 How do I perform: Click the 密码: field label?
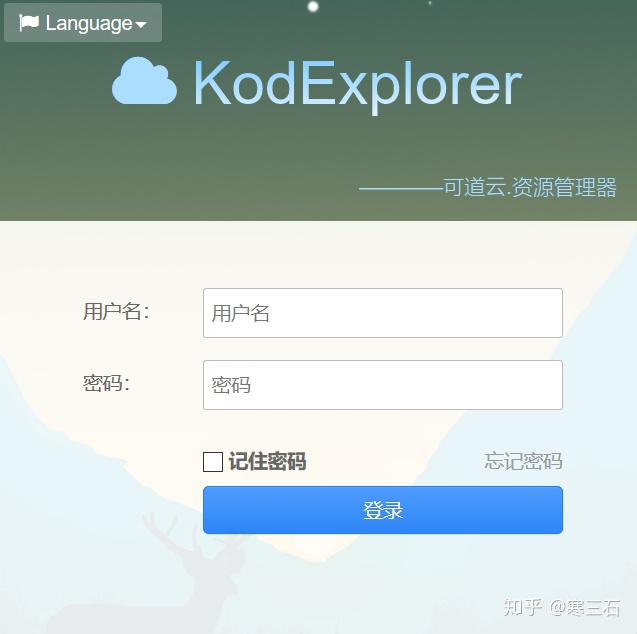coord(106,383)
